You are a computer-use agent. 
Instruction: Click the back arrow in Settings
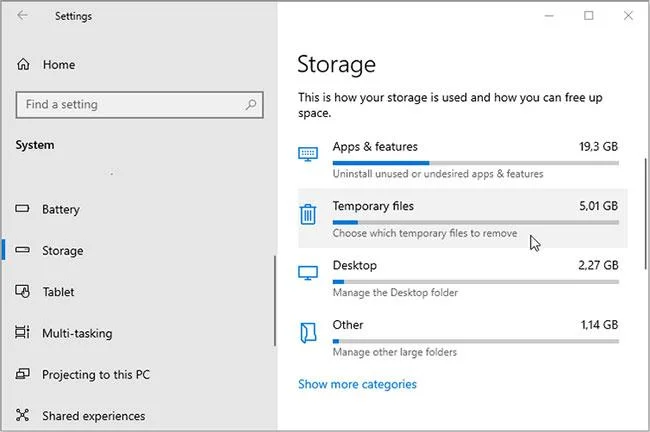point(22,16)
